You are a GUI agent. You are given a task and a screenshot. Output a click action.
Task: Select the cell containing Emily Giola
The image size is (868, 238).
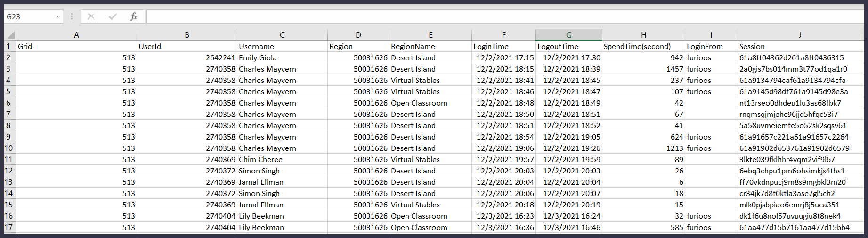[282, 57]
